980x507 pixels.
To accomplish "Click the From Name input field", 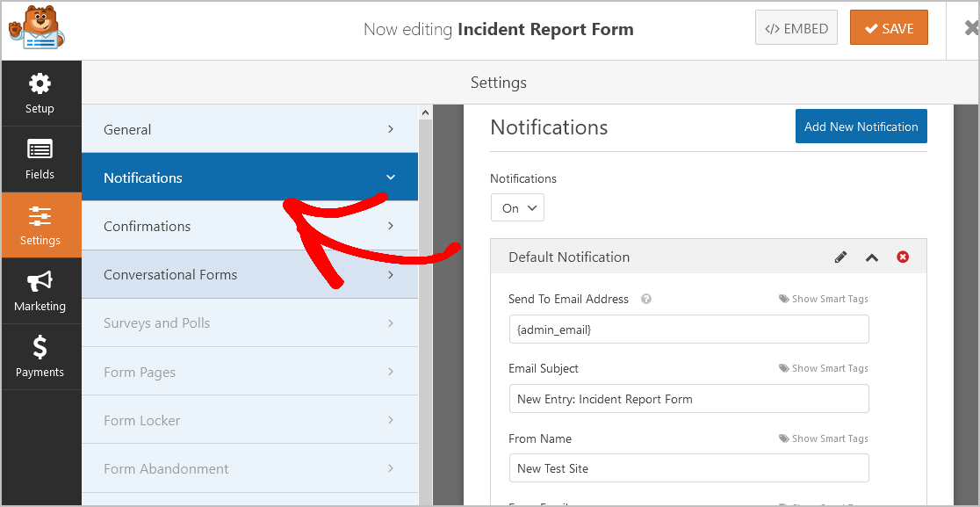I will coord(688,467).
